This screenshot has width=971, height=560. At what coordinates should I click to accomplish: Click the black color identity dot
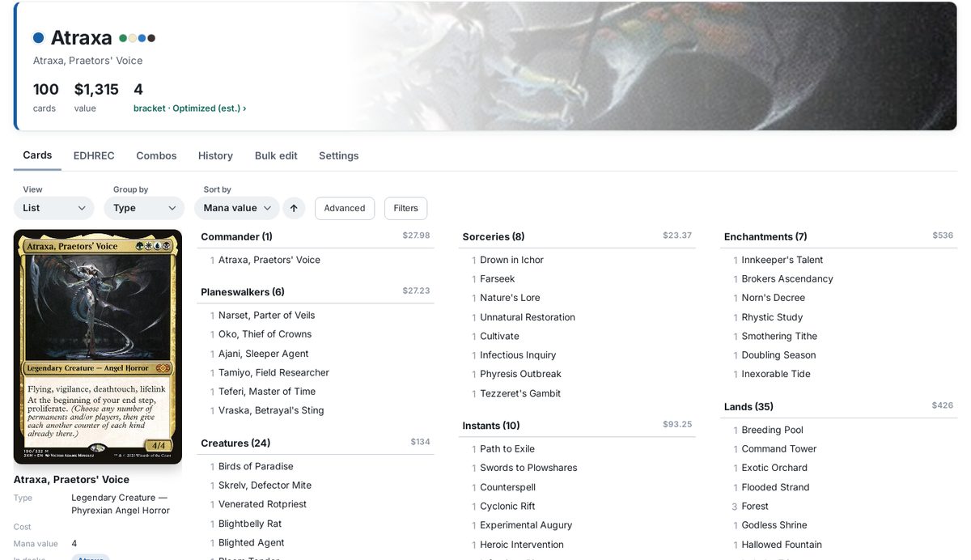151,38
